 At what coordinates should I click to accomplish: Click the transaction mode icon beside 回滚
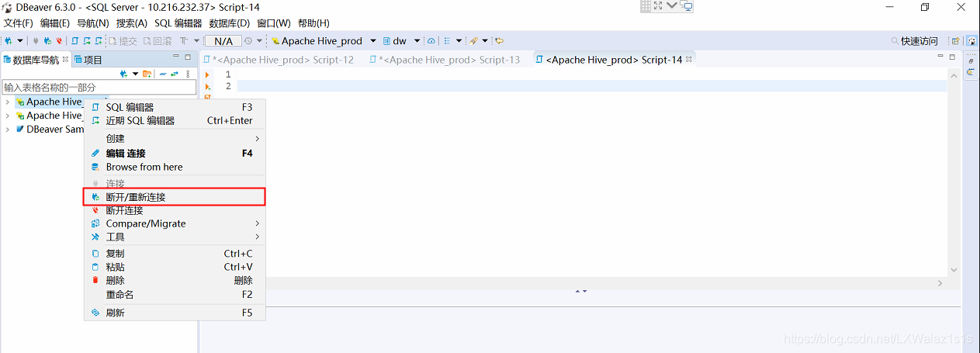(x=184, y=40)
